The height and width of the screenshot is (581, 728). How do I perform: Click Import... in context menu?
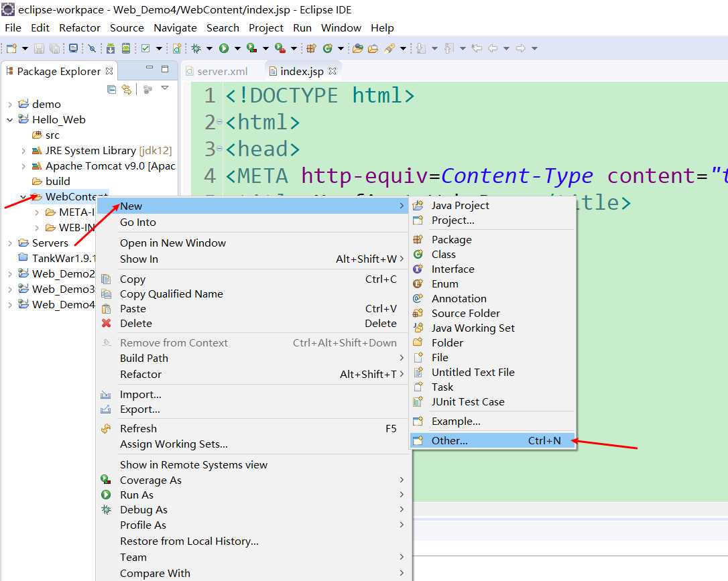pyautogui.click(x=253, y=395)
